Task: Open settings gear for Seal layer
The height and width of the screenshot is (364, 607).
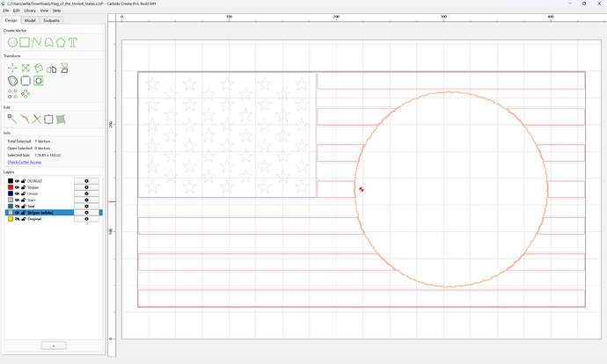Action: (86, 206)
